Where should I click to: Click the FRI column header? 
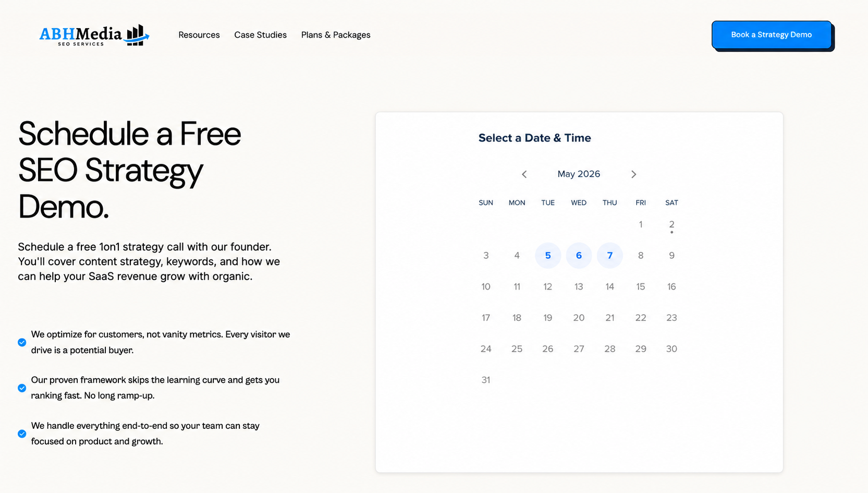(x=641, y=203)
